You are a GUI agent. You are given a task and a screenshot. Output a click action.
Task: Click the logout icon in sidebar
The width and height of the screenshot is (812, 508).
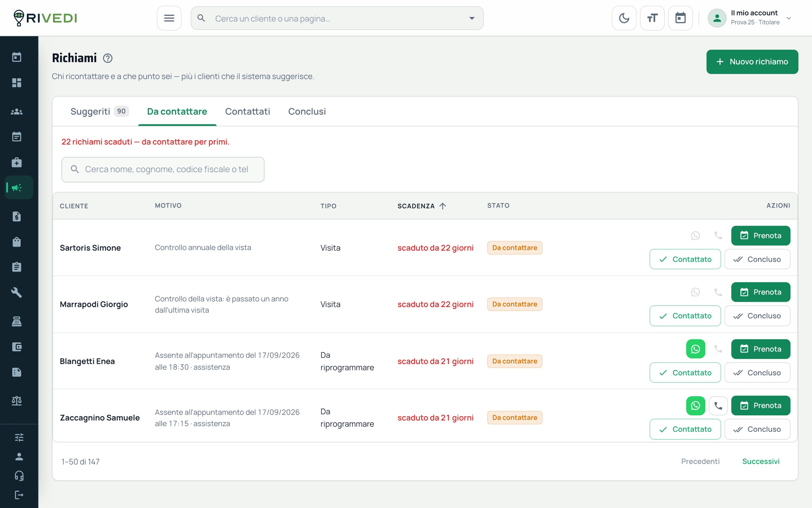[19, 495]
